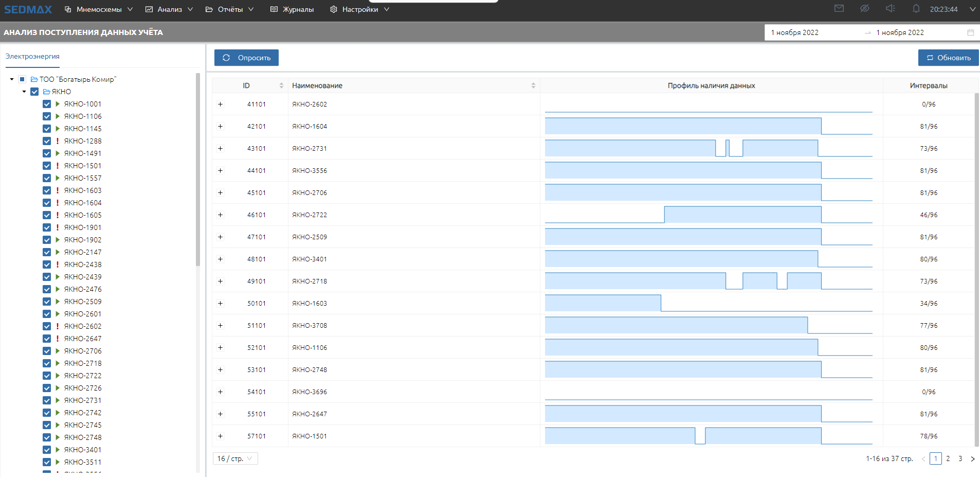Viewport: 980px width, 477px height.
Task: Collapse the ТОО "Богатырь Комир" tree node
Action: coord(12,79)
